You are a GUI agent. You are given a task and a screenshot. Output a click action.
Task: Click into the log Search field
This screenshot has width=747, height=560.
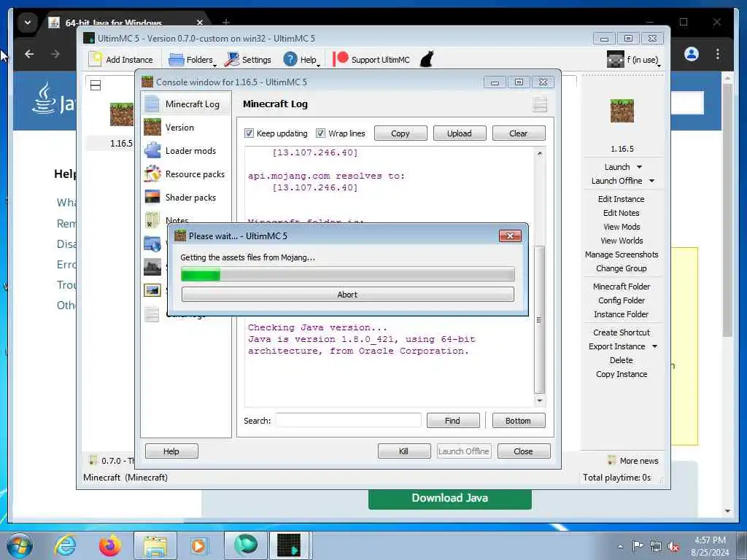tap(348, 421)
